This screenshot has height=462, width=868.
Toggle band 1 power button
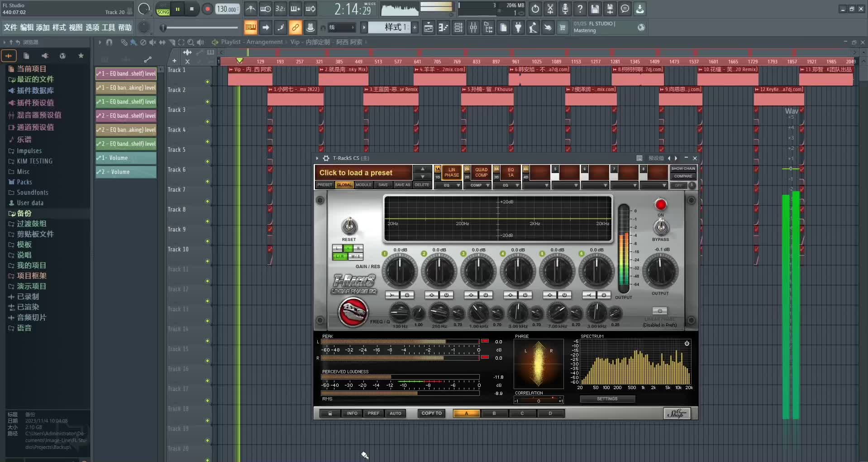(x=407, y=295)
